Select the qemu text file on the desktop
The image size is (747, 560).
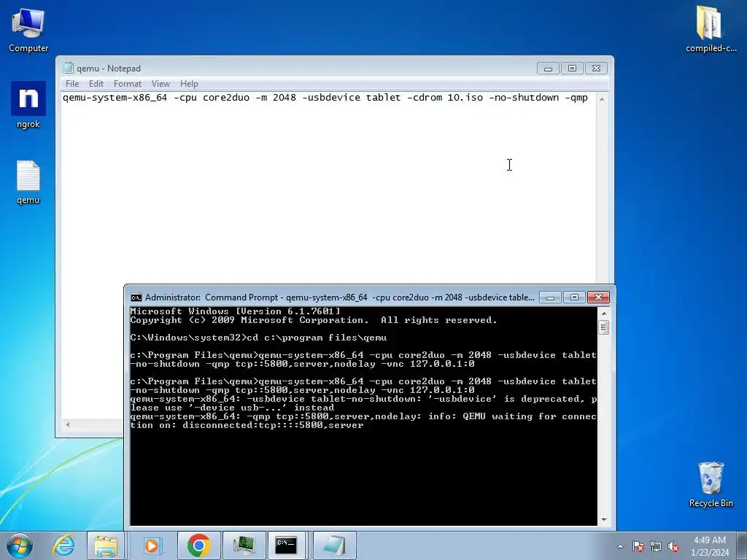coord(28,182)
